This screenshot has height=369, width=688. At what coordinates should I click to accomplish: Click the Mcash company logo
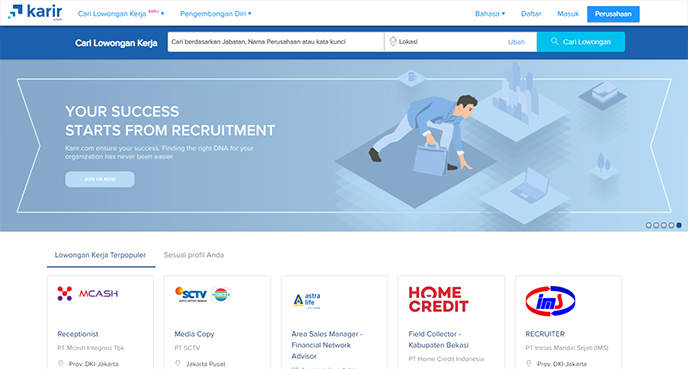[88, 294]
